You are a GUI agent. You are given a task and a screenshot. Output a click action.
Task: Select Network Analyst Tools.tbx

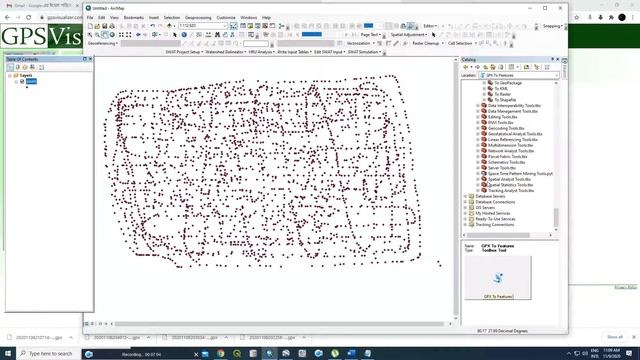click(x=511, y=151)
